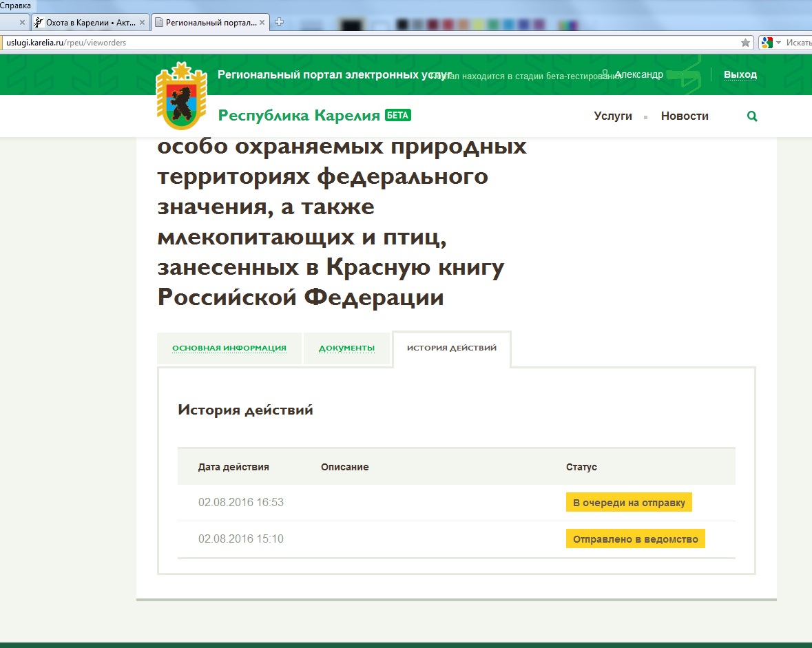Switch to 'Основная информация' tab
Image resolution: width=812 pixels, height=648 pixels.
click(229, 348)
